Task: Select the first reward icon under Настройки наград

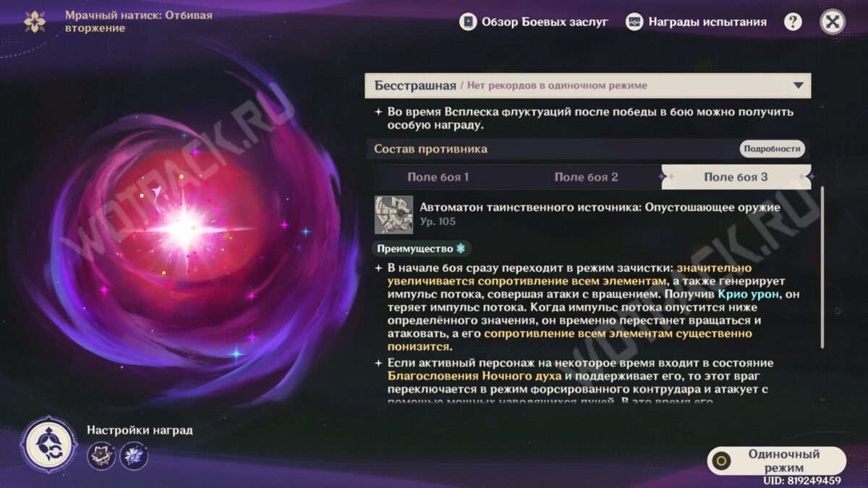Action: click(101, 455)
